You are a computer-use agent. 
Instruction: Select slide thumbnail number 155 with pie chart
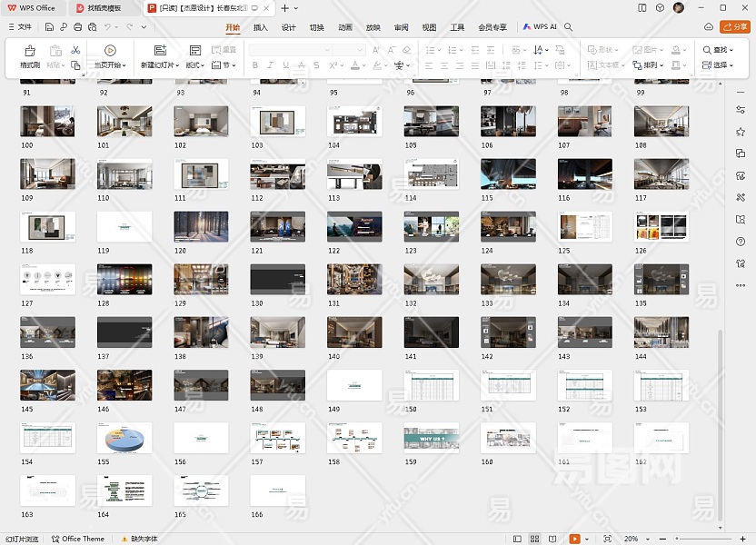[124, 438]
